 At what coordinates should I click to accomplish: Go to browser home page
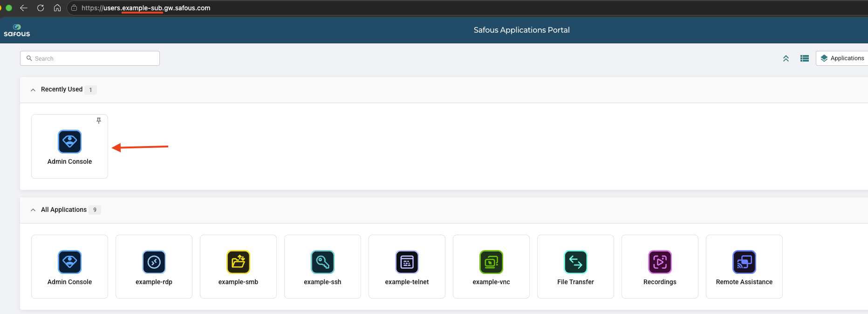(x=57, y=8)
